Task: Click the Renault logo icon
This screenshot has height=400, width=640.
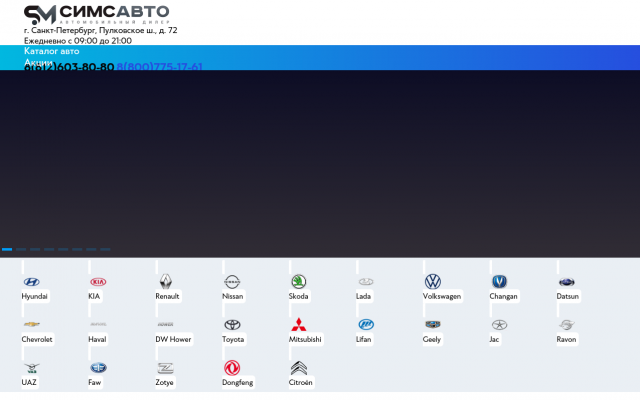Action: [x=165, y=281]
